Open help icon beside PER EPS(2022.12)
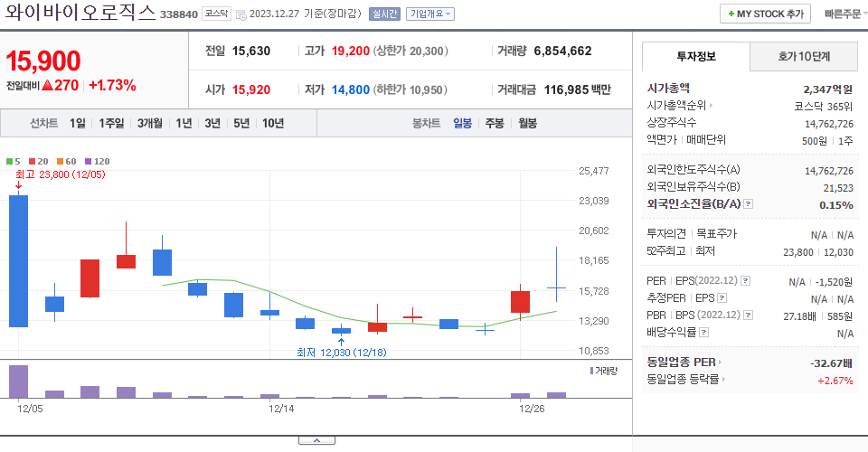Viewport: 868px width, 452px height. click(x=746, y=281)
